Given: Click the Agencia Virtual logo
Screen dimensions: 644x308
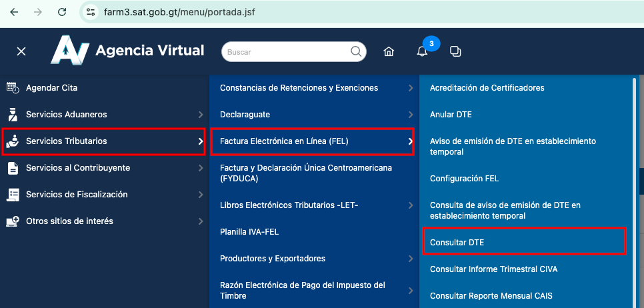Looking at the screenshot, I should 128,51.
